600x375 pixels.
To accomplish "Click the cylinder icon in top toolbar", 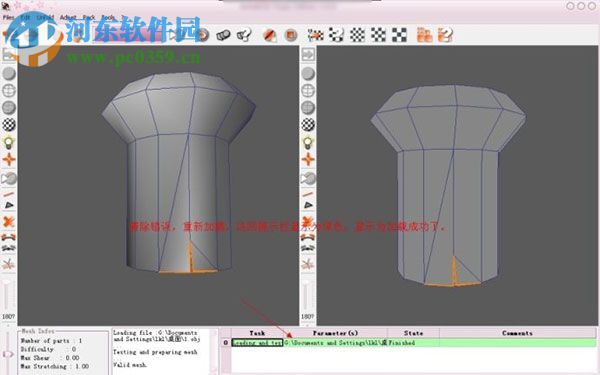I will pos(223,35).
